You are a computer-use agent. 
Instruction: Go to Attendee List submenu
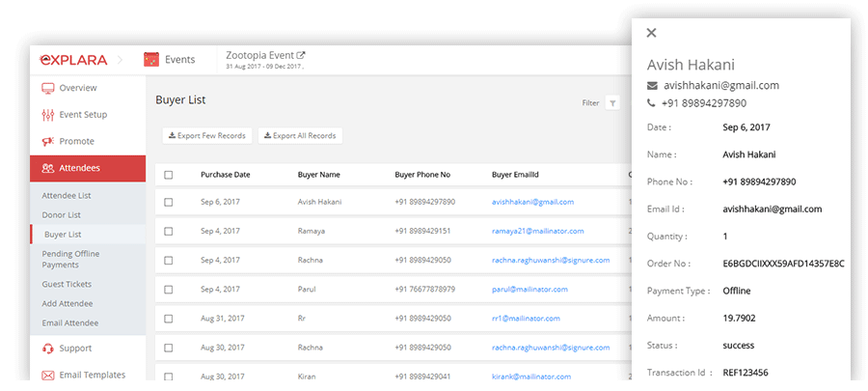pyautogui.click(x=67, y=195)
